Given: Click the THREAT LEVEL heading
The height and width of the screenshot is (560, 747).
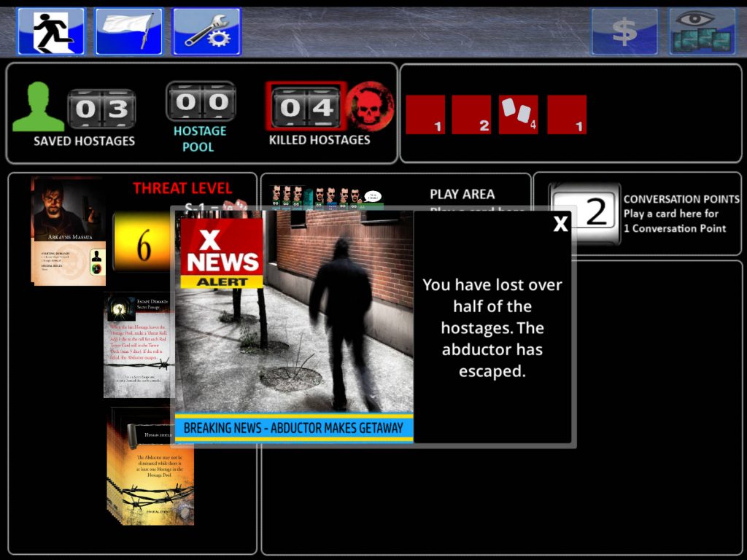Looking at the screenshot, I should pos(182,188).
